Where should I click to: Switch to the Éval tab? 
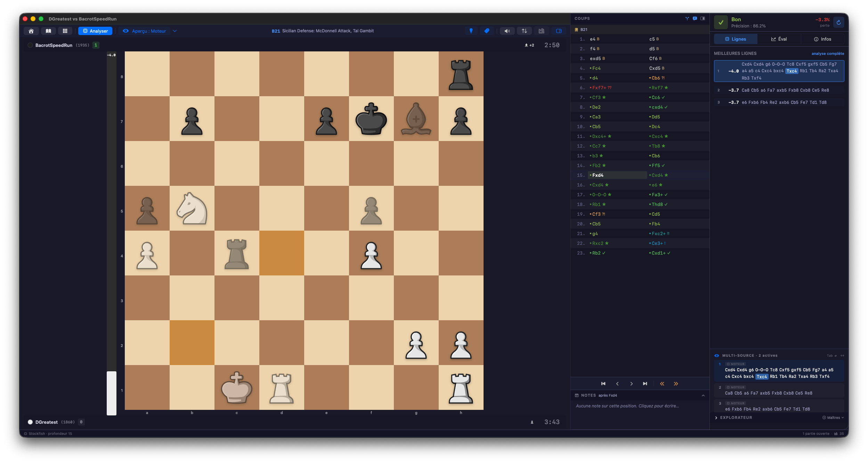(779, 39)
